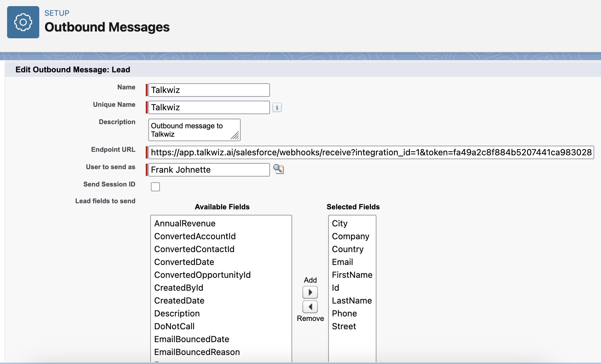This screenshot has width=601, height=364.
Task: Click the Remove arrow button
Action: [x=310, y=307]
